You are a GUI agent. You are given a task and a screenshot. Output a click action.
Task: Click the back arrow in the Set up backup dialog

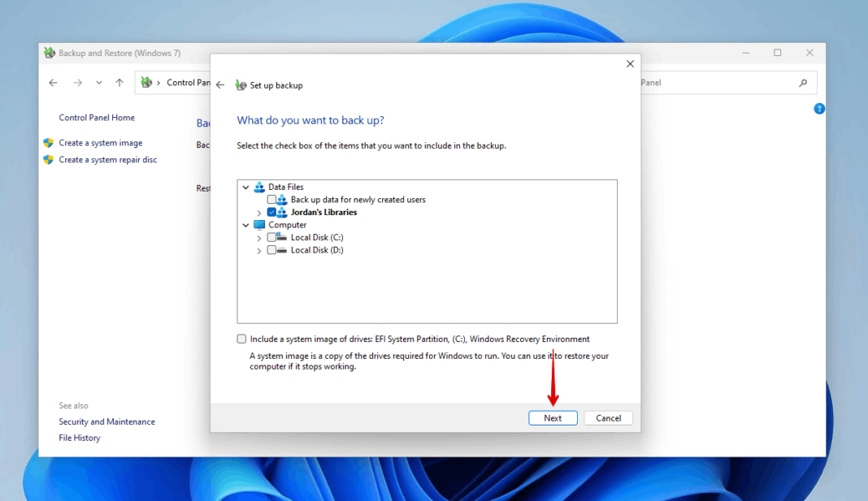(x=219, y=84)
